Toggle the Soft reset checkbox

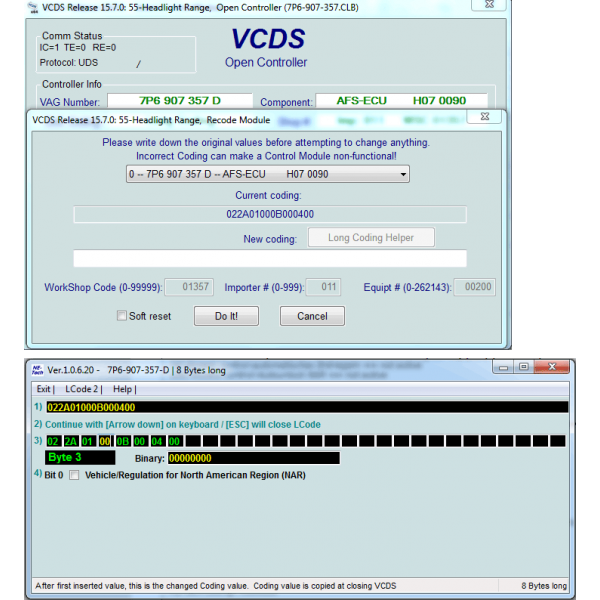click(122, 316)
